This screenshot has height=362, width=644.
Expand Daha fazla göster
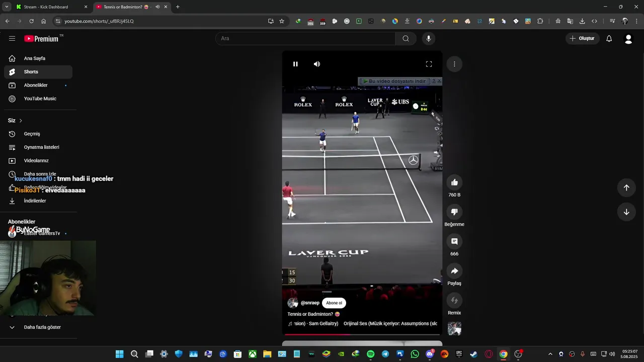38,327
